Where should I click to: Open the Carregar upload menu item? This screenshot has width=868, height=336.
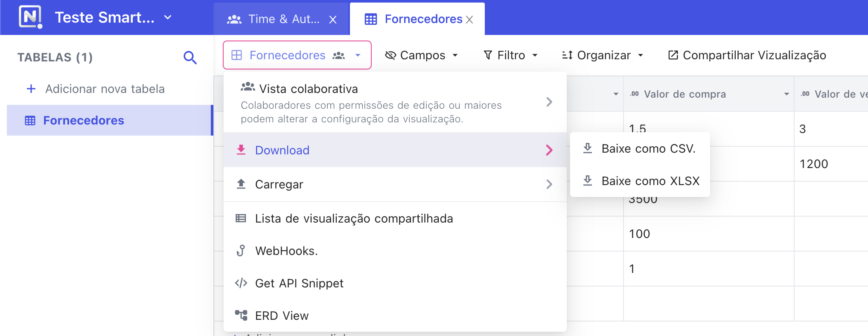pos(279,184)
